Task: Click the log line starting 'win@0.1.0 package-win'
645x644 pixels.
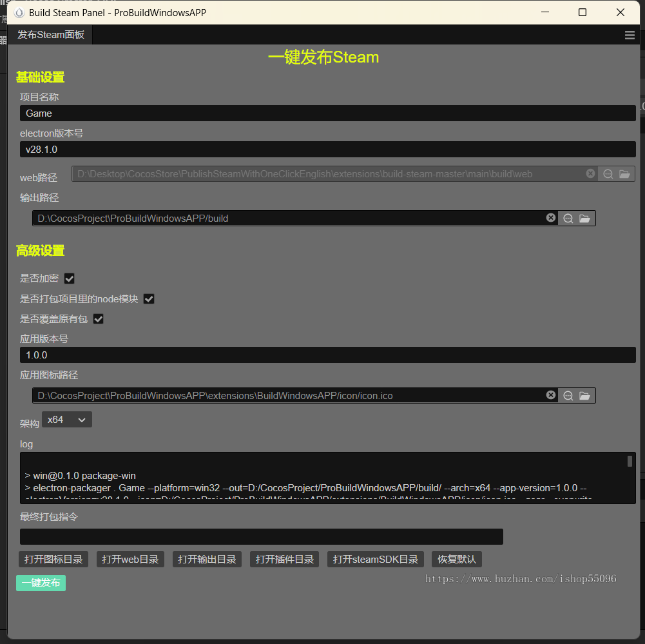Action: (x=80, y=476)
